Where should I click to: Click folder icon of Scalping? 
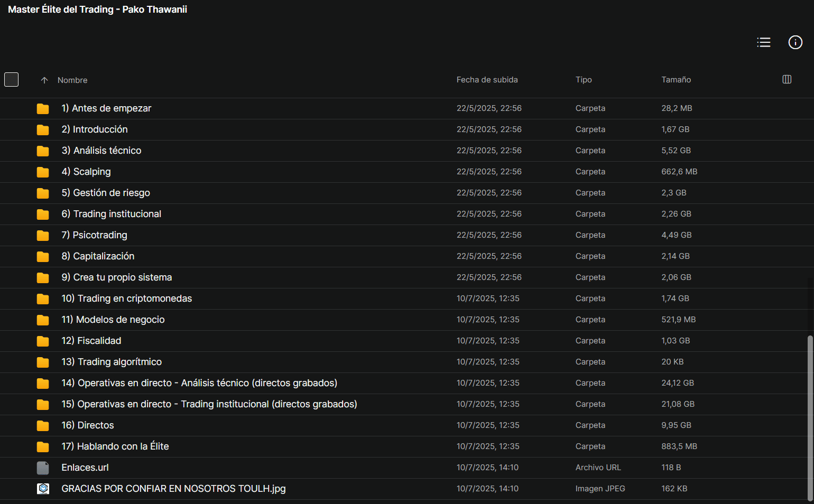(x=43, y=172)
